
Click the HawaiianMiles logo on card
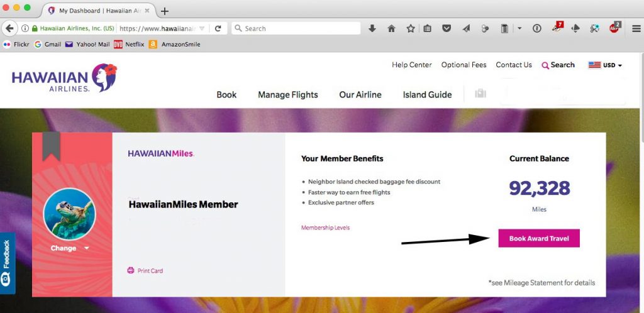pyautogui.click(x=161, y=154)
